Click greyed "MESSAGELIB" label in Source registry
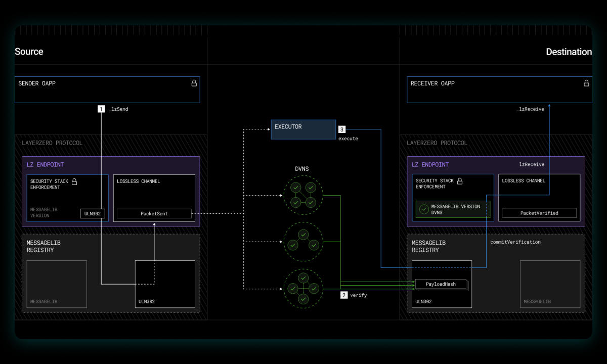Viewport: 607px width, 364px height. [x=44, y=302]
